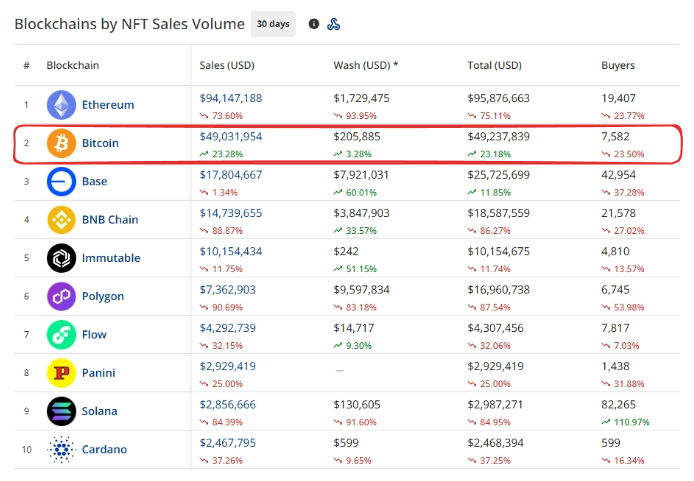This screenshot has width=694, height=481.
Task: Click Ethereum buyers count 19,407
Action: 618,98
